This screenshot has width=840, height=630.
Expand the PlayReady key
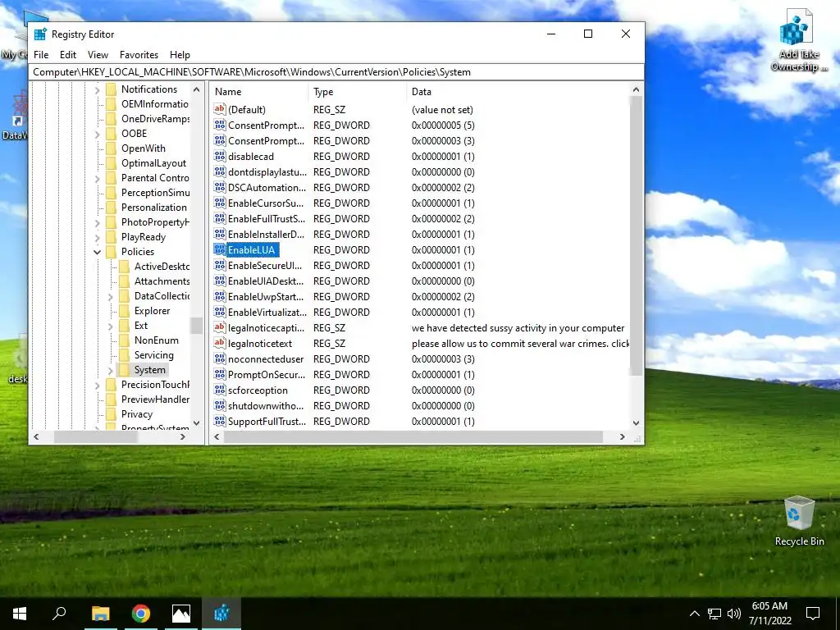click(97, 237)
